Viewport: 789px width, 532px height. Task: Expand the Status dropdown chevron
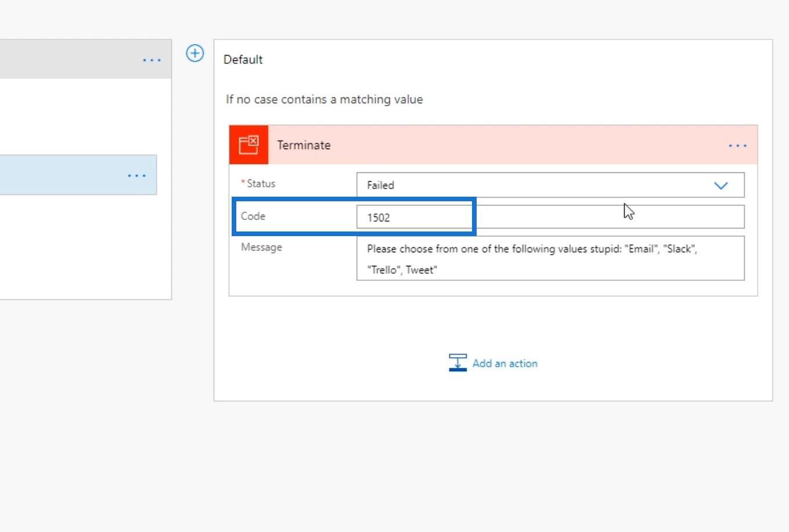[720, 186]
